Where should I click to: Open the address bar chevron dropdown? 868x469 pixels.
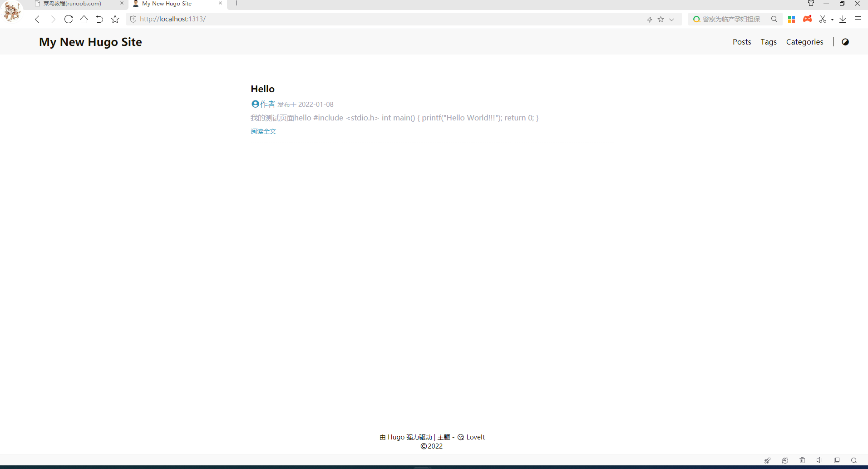click(x=671, y=19)
